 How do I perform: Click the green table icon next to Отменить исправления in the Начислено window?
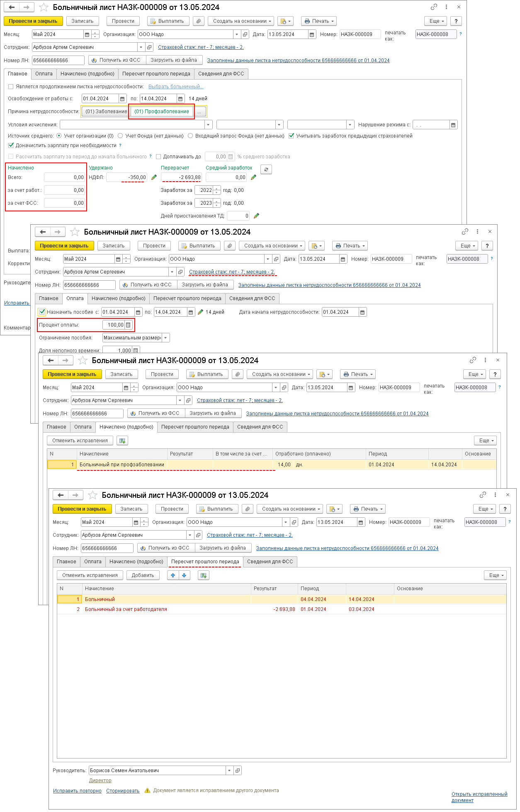[122, 441]
